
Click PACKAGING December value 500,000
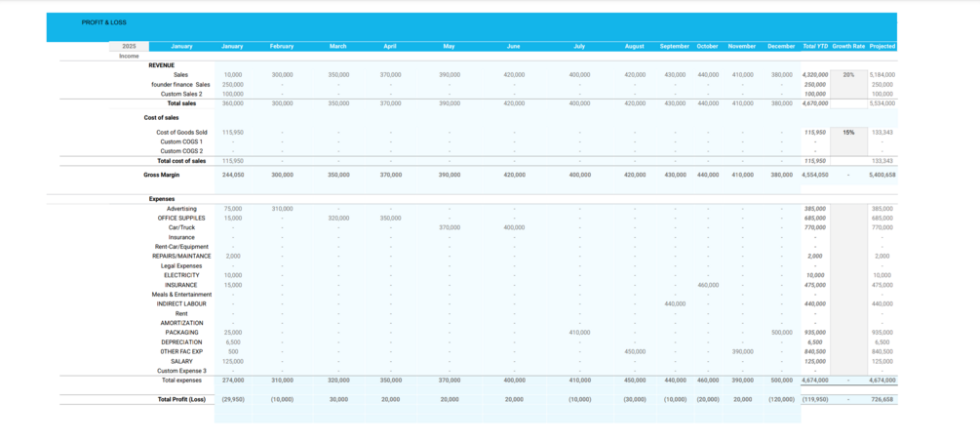tap(781, 332)
